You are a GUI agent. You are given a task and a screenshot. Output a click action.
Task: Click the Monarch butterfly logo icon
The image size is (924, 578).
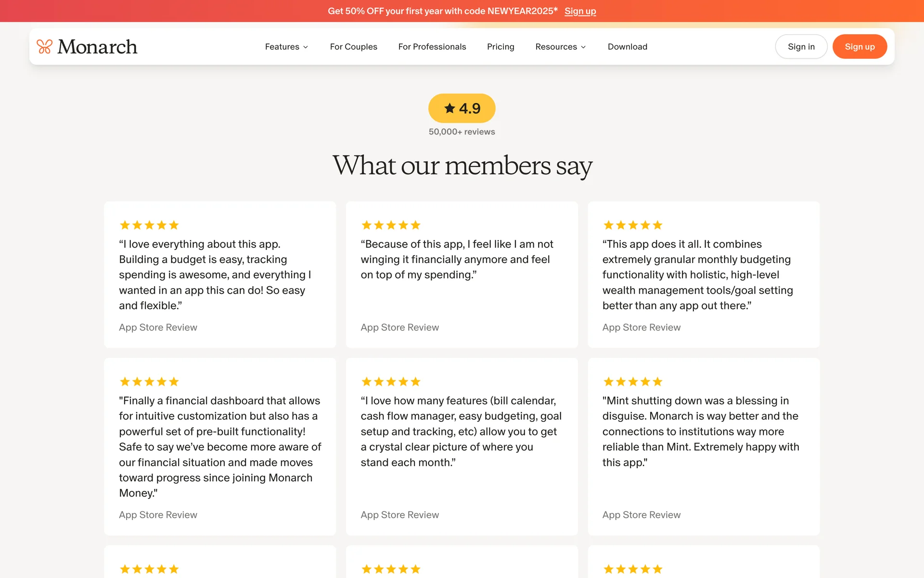[x=44, y=47]
